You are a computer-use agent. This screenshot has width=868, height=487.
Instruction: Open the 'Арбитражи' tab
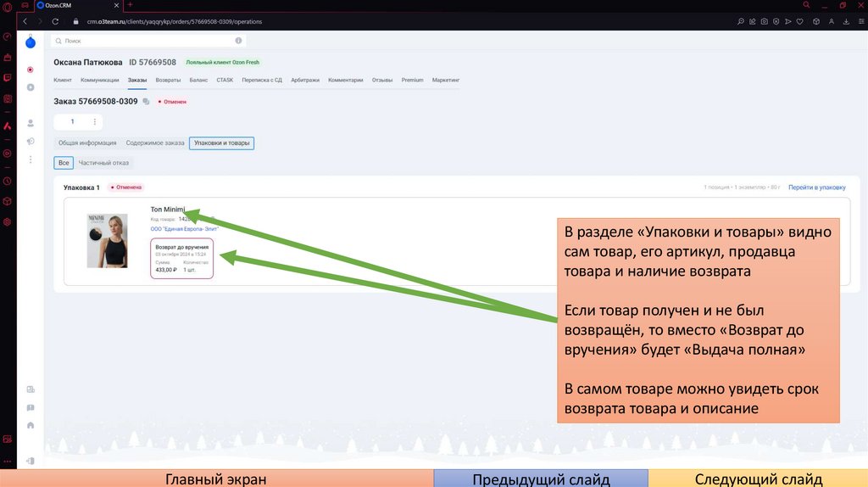[305, 80]
